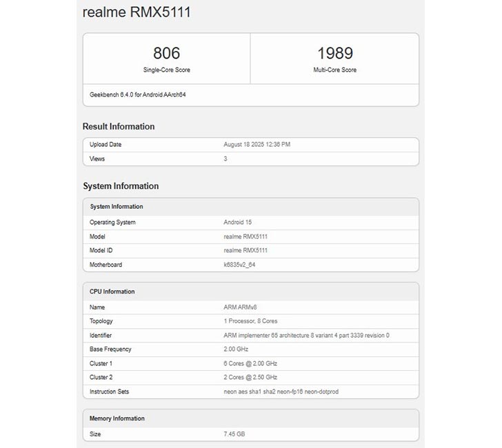
Task: Click the Memory Information table header
Action: (x=117, y=418)
